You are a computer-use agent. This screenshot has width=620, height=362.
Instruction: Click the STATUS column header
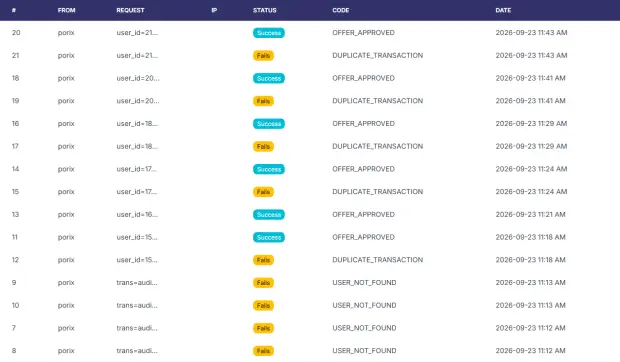click(265, 10)
